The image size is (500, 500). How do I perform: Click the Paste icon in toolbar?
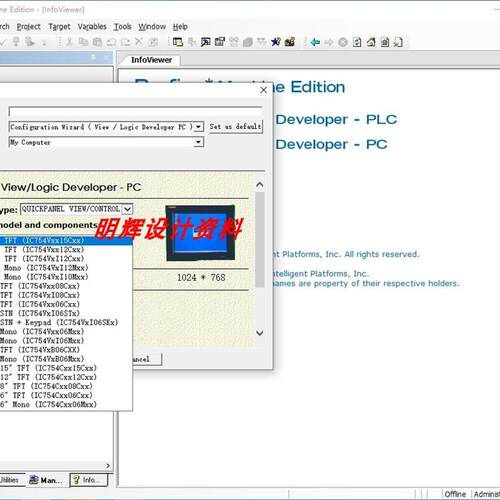[x=97, y=42]
